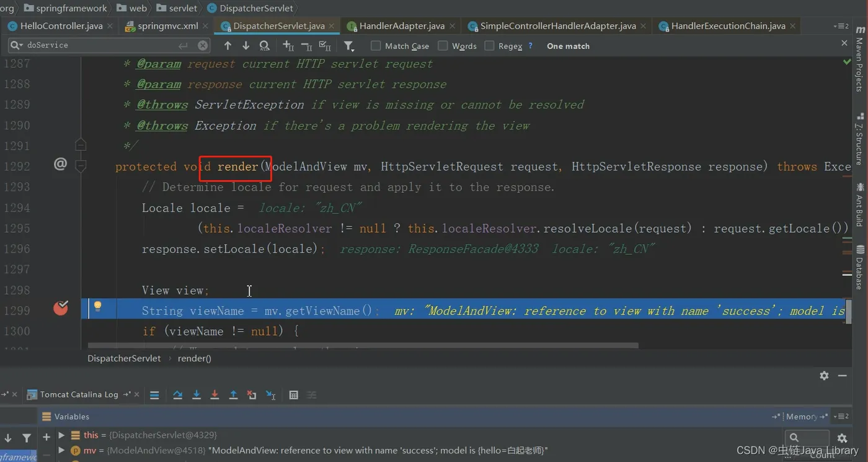Switch to HandlerAdapter.java tab
The height and width of the screenshot is (462, 868).
pos(402,26)
